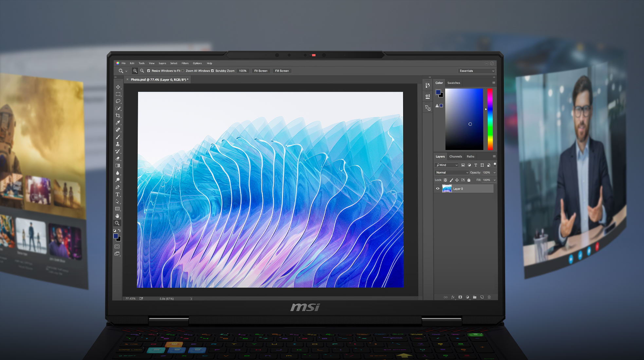Enable the Zoom All Windows checkbox

(x=183, y=71)
